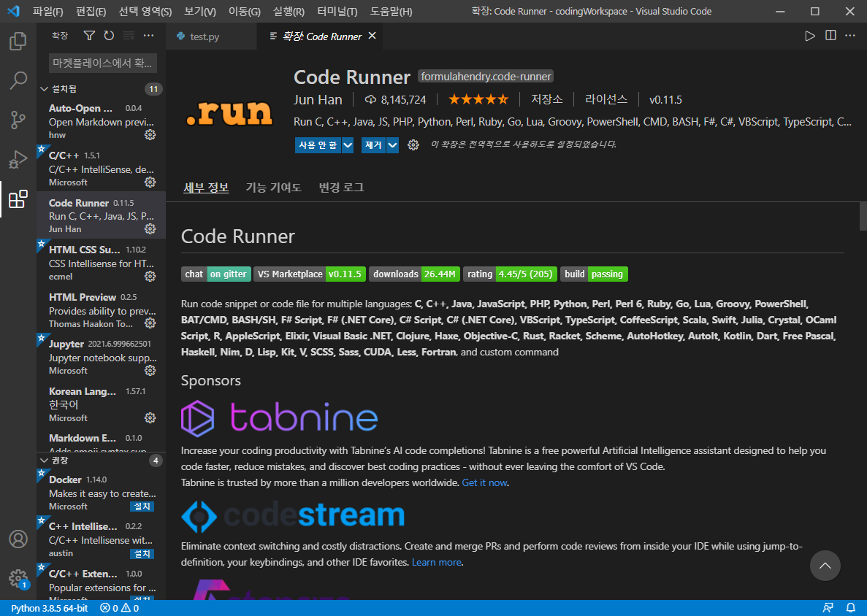This screenshot has height=616, width=867.
Task: Open the Run and Debug view
Action: pyautogui.click(x=18, y=160)
